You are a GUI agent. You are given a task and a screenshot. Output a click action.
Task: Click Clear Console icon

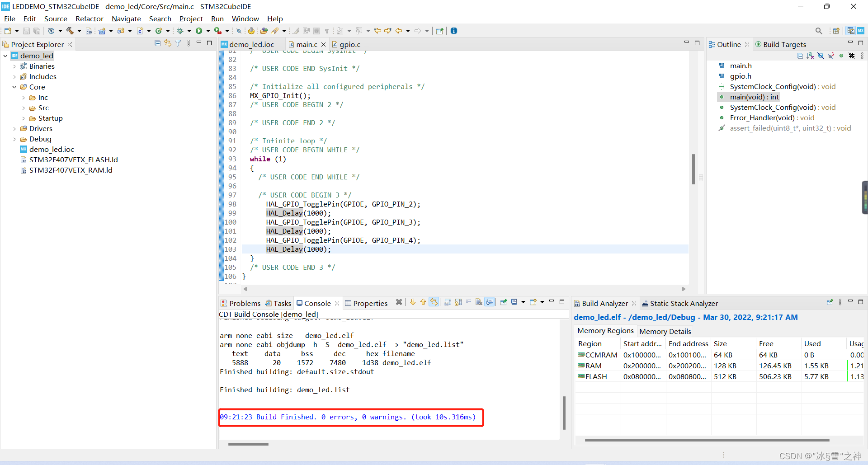tap(479, 302)
